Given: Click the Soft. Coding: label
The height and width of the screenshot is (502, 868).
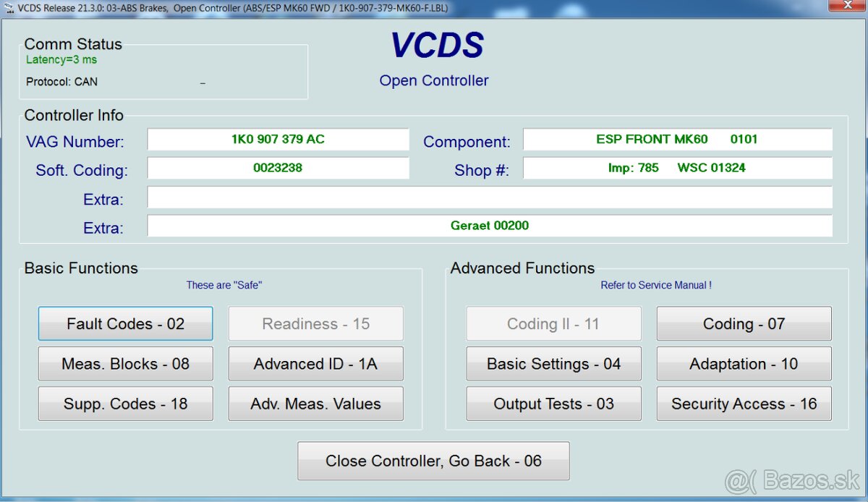Looking at the screenshot, I should pos(82,171).
